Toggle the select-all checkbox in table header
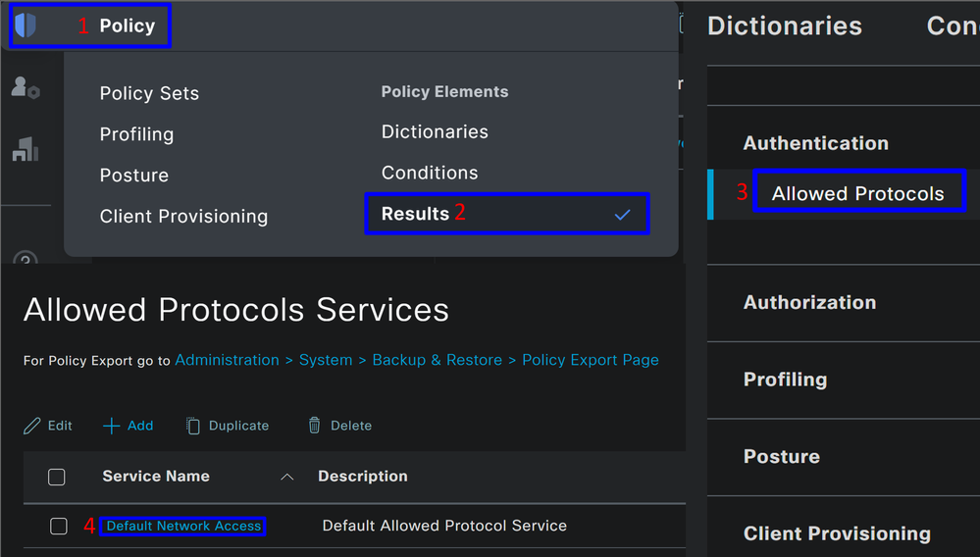Image resolution: width=980 pixels, height=557 pixels. coord(57,477)
